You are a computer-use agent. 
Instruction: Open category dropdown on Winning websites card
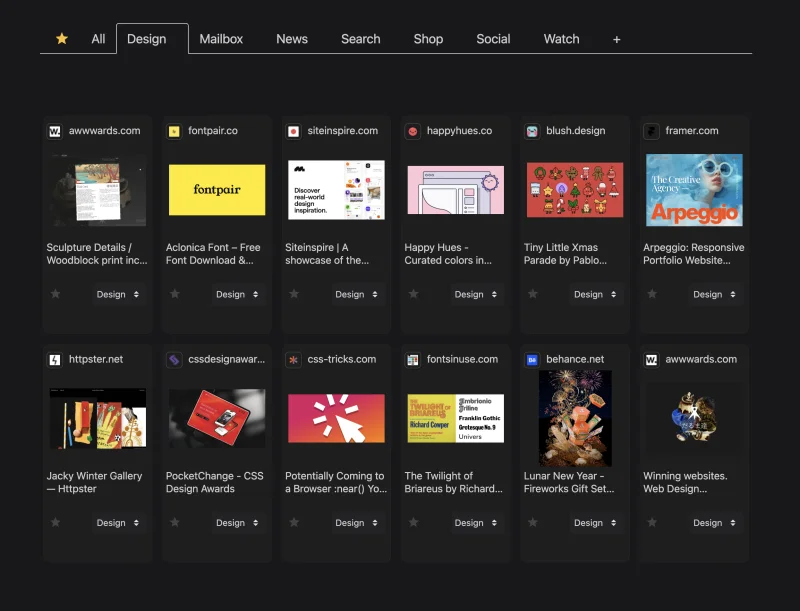coord(716,523)
